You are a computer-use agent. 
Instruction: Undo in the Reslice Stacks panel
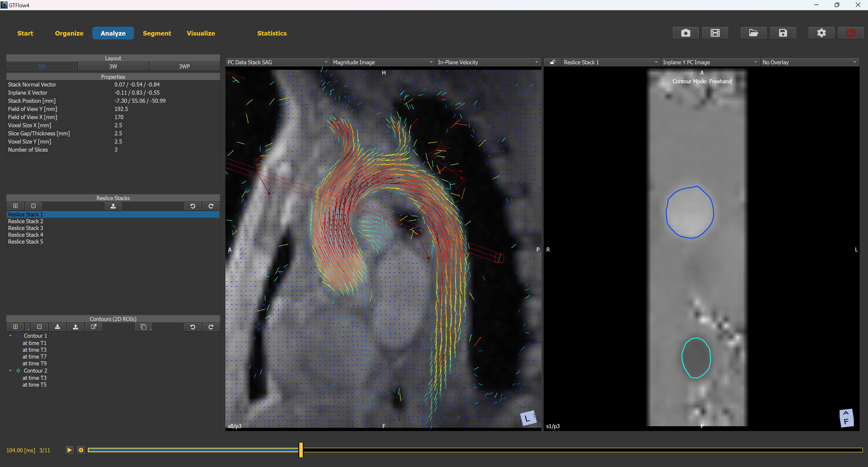click(193, 206)
